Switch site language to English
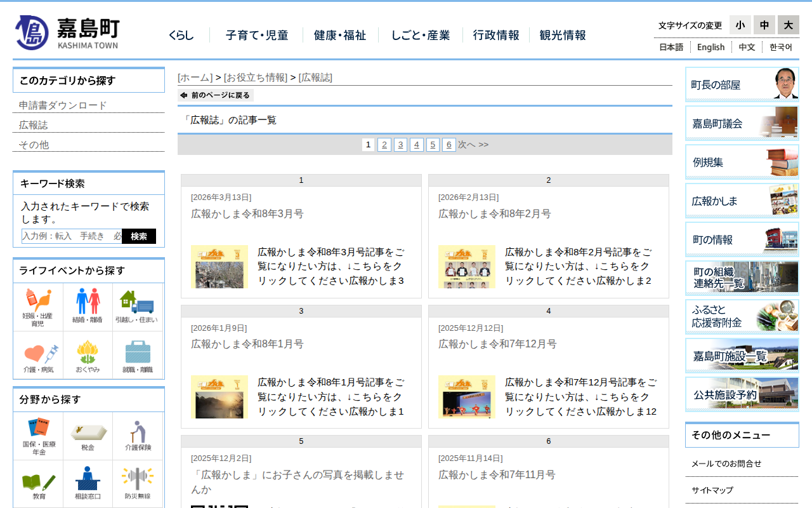Image resolution: width=812 pixels, height=508 pixels. point(710,47)
